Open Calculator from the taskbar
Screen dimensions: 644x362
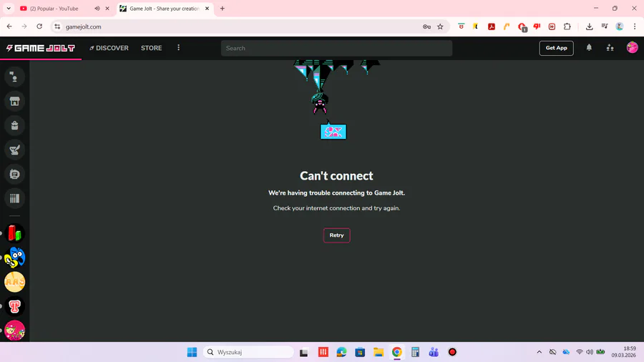pos(415,352)
